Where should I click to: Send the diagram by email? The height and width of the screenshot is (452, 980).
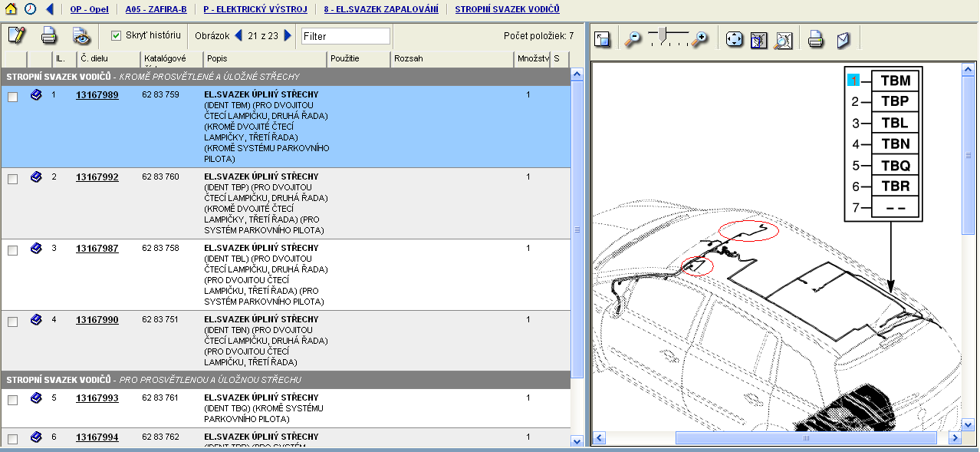click(843, 40)
